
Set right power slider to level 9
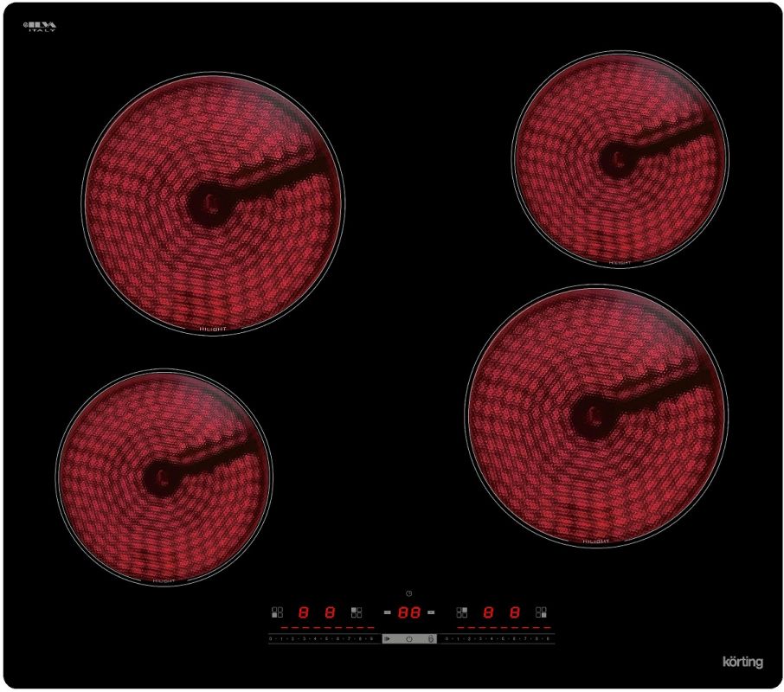point(548,639)
